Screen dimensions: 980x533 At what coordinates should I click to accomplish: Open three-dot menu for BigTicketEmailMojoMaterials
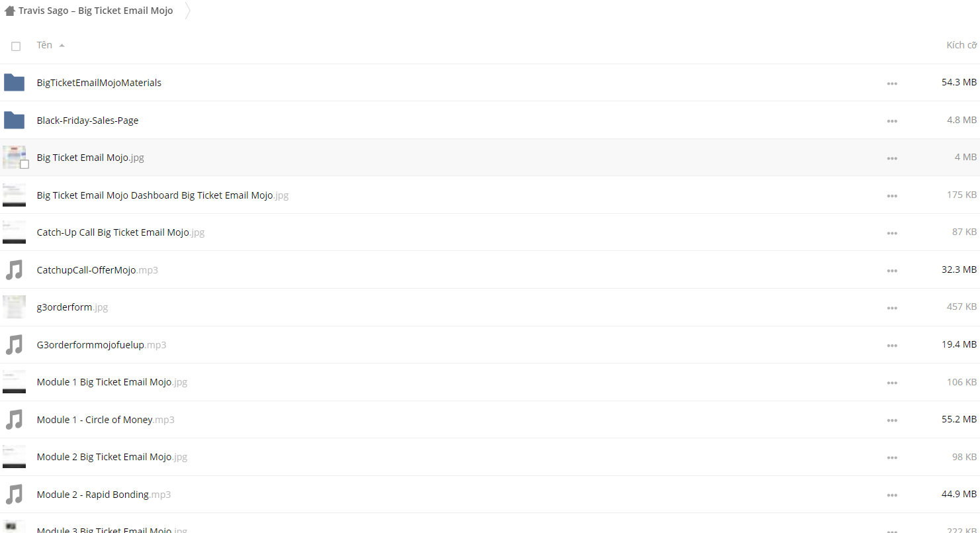tap(892, 83)
